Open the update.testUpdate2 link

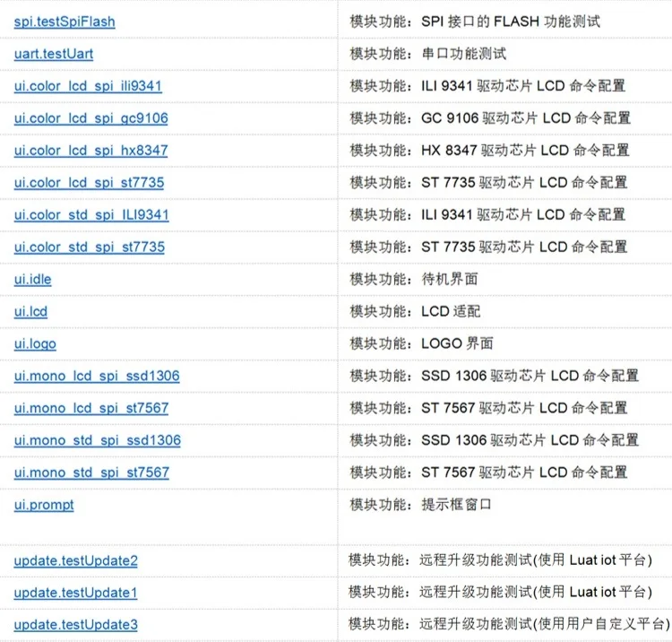coord(76,560)
